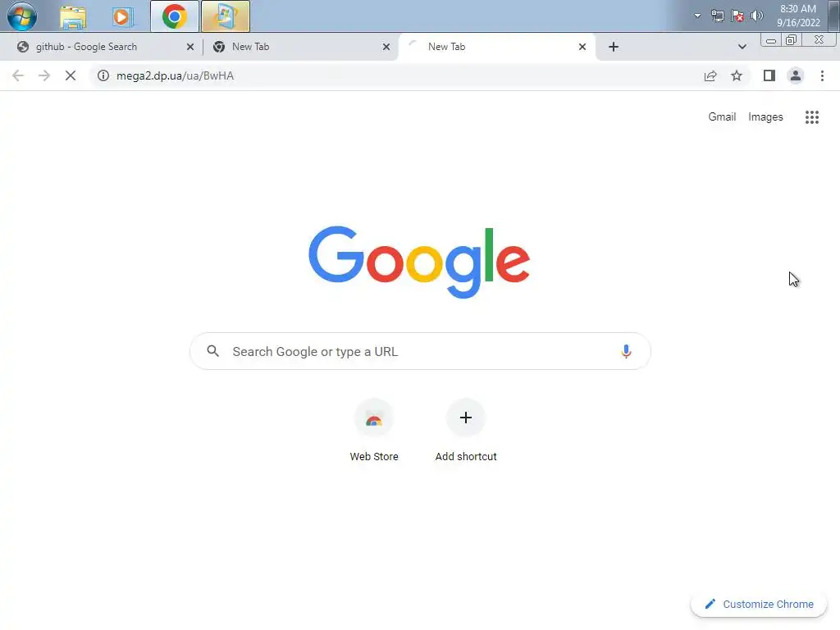Viewport: 840px width, 630px height.
Task: Toggle the Chrome side panel
Action: click(x=769, y=75)
